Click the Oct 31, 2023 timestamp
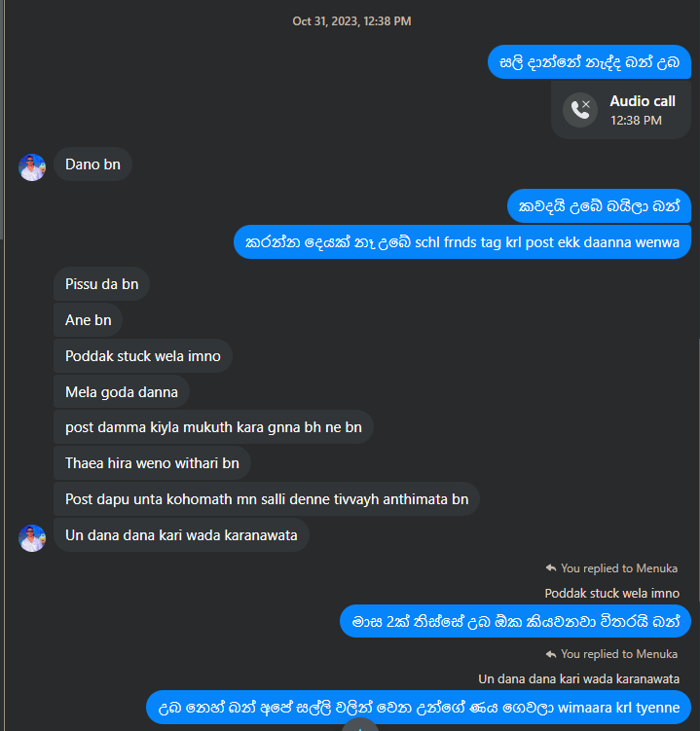This screenshot has height=731, width=700. click(x=351, y=21)
